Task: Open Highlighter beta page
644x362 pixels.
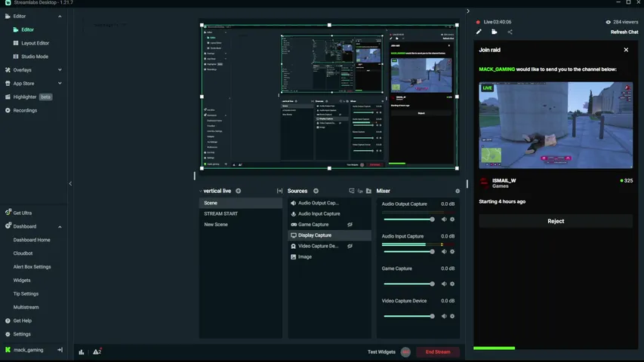Action: (x=28, y=97)
